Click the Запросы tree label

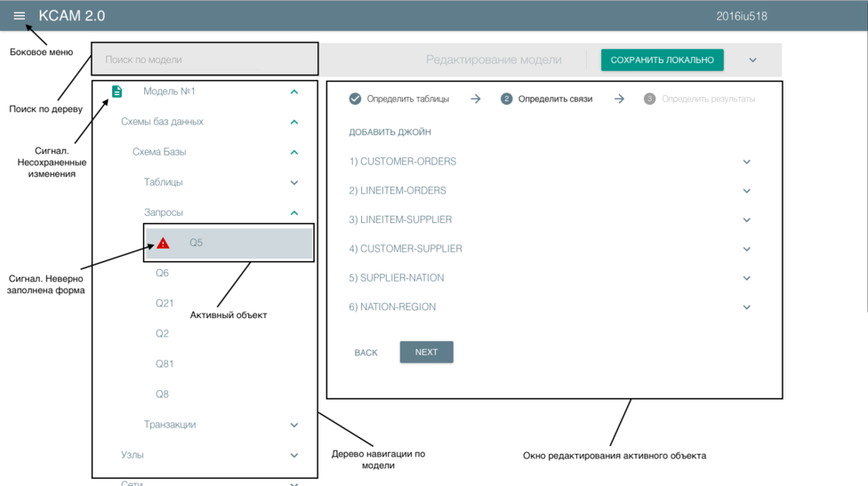tap(164, 213)
